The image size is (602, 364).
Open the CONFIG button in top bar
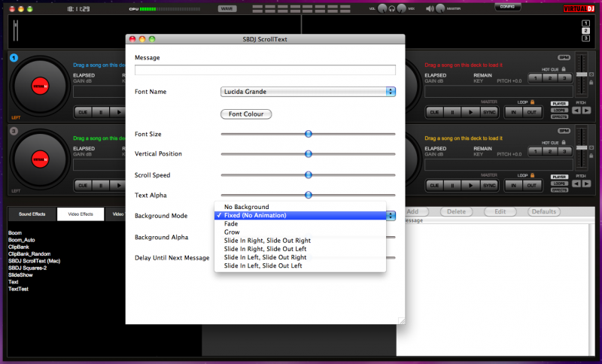coord(507,7)
